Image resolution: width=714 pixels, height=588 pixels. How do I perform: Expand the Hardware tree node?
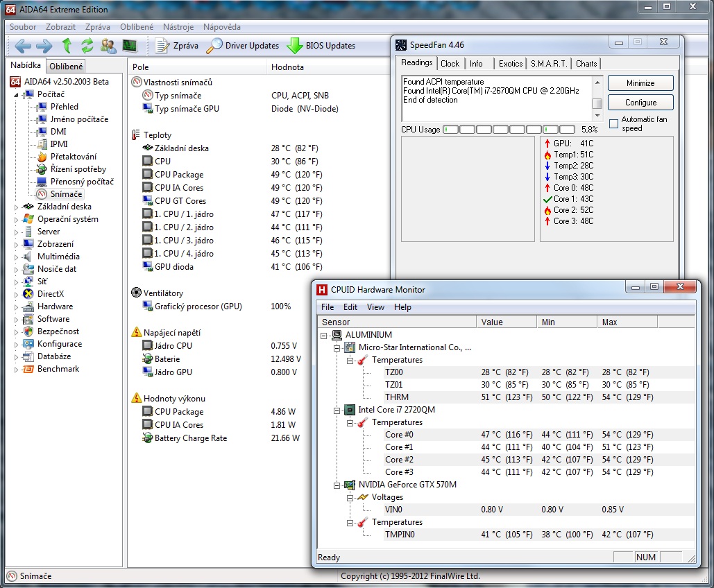[x=17, y=307]
